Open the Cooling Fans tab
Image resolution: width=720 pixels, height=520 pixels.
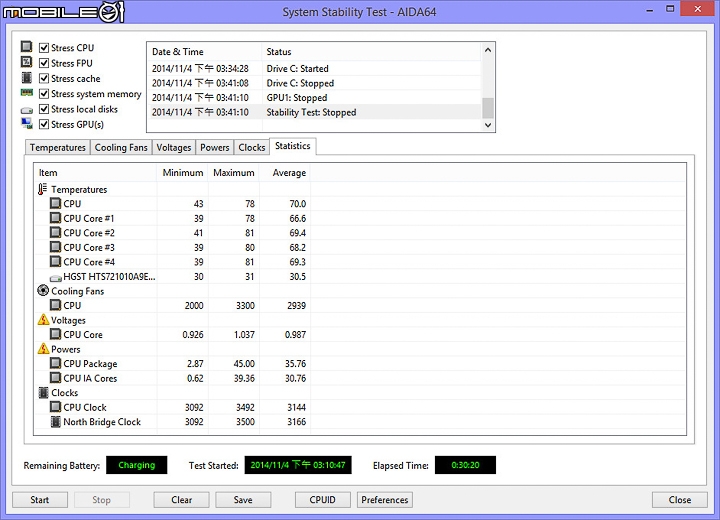(121, 147)
